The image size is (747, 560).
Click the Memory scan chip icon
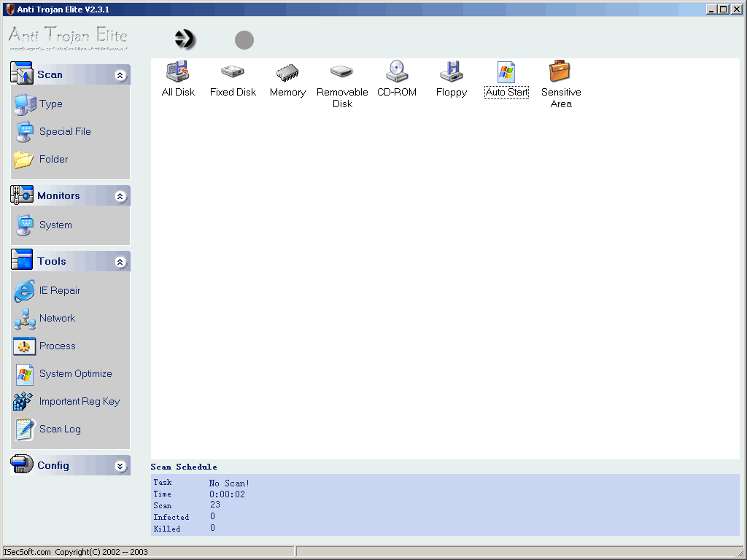coord(287,72)
